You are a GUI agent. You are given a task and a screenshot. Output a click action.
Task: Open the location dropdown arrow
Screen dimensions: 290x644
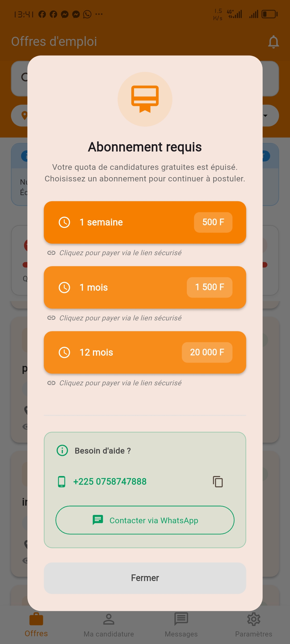coord(265,115)
